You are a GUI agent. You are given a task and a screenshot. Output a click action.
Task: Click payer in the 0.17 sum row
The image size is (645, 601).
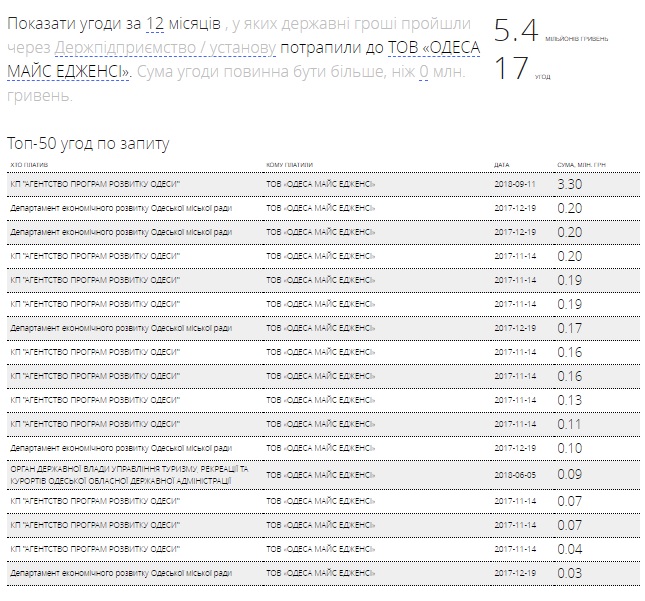tap(121, 328)
